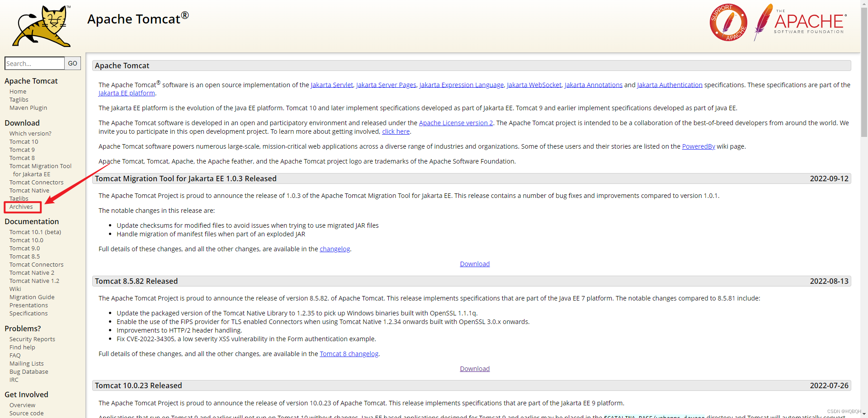
Task: Open Tomcat 9 download page
Action: [x=22, y=150]
